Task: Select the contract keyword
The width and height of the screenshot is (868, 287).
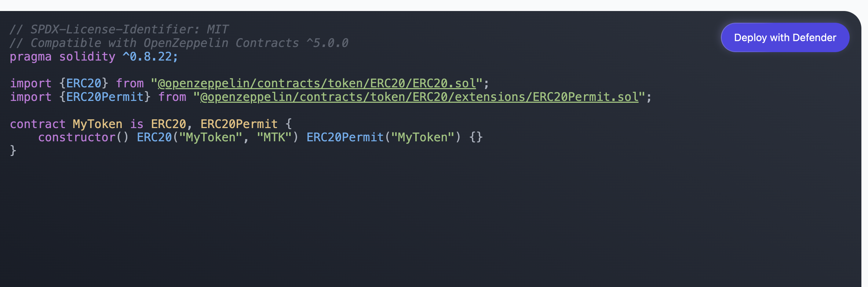Action: pyautogui.click(x=37, y=124)
